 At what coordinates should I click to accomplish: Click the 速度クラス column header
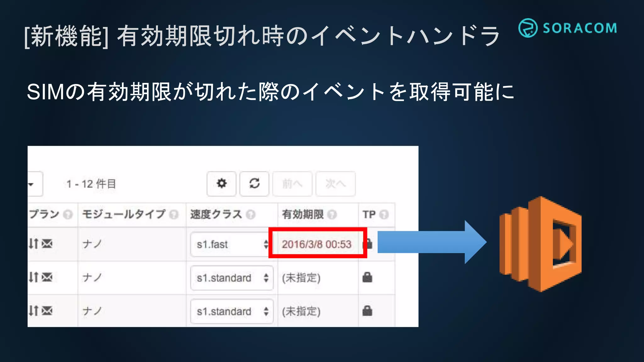point(216,214)
